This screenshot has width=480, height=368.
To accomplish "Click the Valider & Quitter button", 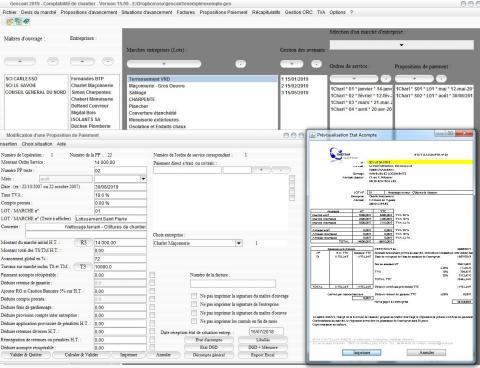I will 26,355.
